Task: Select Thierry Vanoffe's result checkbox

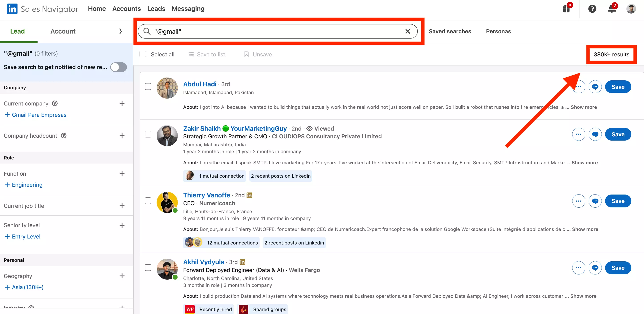Action: point(148,201)
